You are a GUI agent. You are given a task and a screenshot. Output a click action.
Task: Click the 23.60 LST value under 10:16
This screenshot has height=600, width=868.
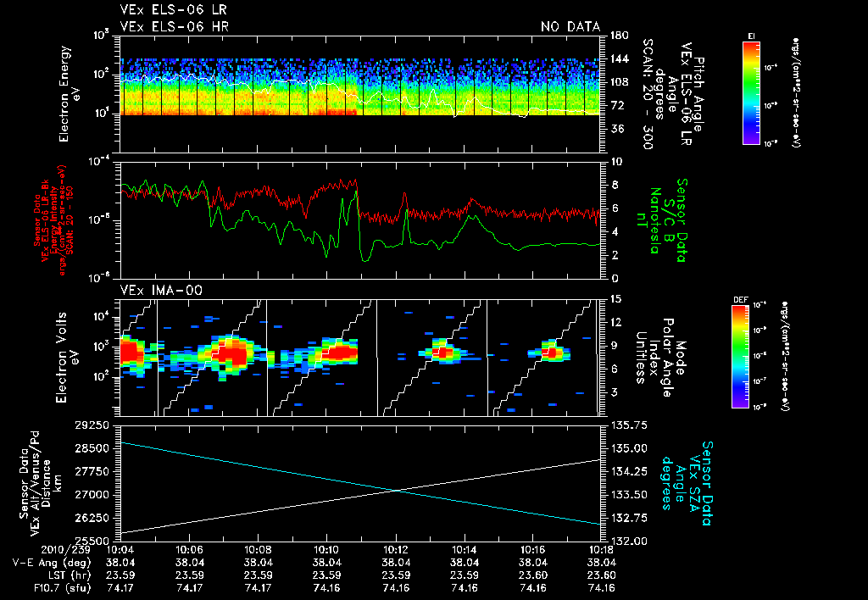(533, 575)
